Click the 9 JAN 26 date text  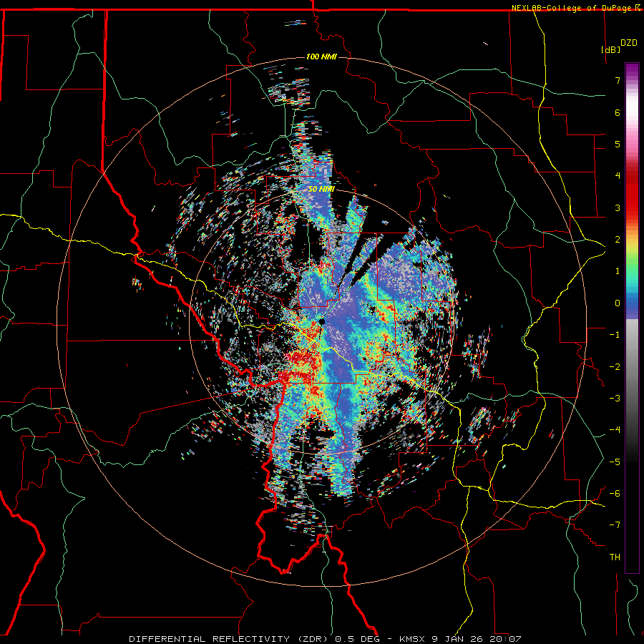(457, 639)
